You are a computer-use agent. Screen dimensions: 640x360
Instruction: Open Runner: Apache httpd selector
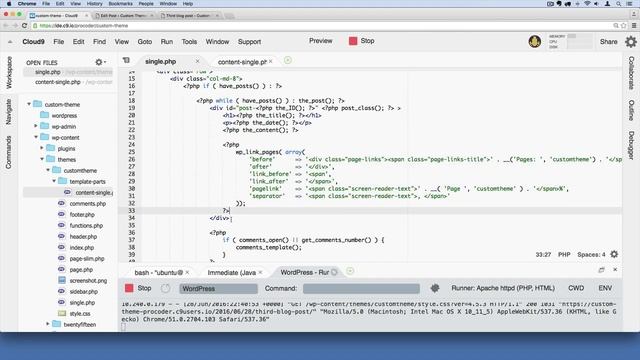[503, 288]
